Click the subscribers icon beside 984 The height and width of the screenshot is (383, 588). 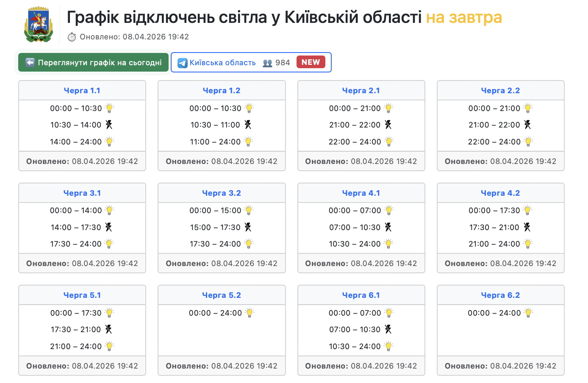(x=267, y=63)
